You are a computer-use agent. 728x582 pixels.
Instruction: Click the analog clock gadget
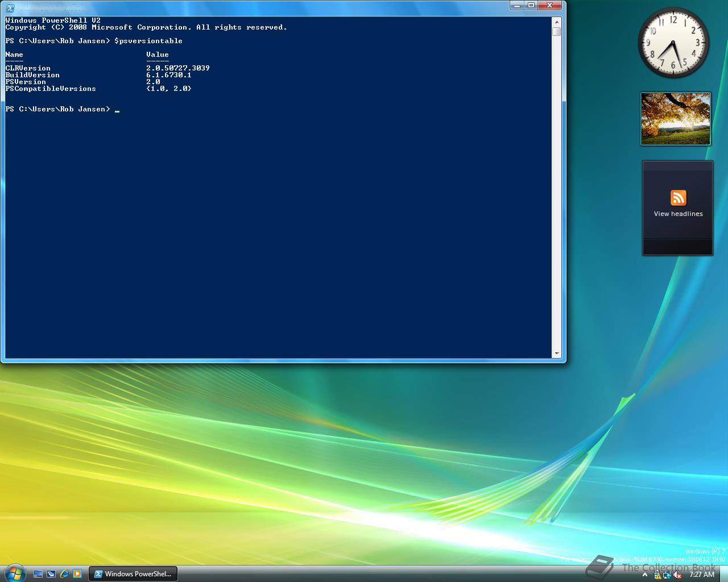[x=673, y=43]
